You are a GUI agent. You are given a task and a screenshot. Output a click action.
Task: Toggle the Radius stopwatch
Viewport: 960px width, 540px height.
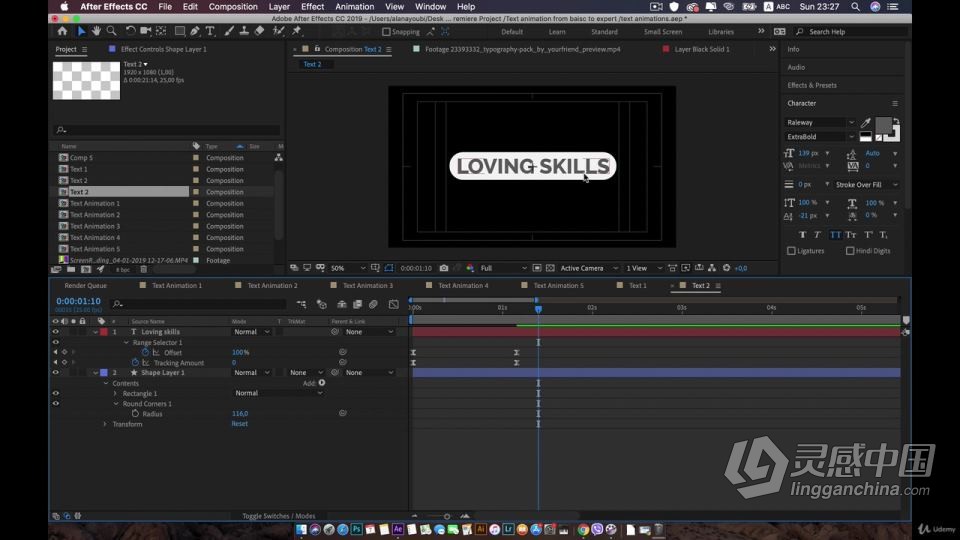click(x=135, y=414)
